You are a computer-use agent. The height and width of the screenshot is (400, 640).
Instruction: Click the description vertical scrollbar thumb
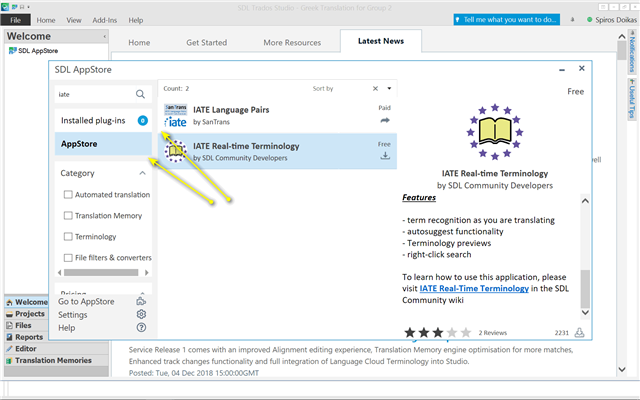pos(585,289)
